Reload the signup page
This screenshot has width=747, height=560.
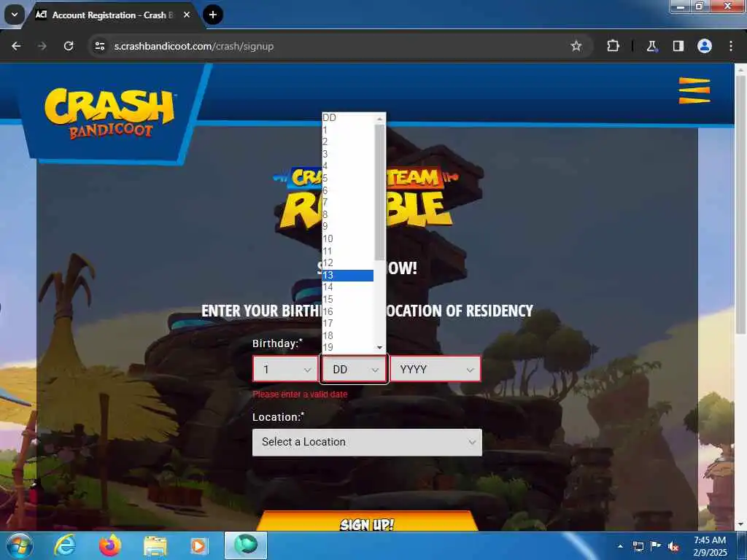coord(69,46)
